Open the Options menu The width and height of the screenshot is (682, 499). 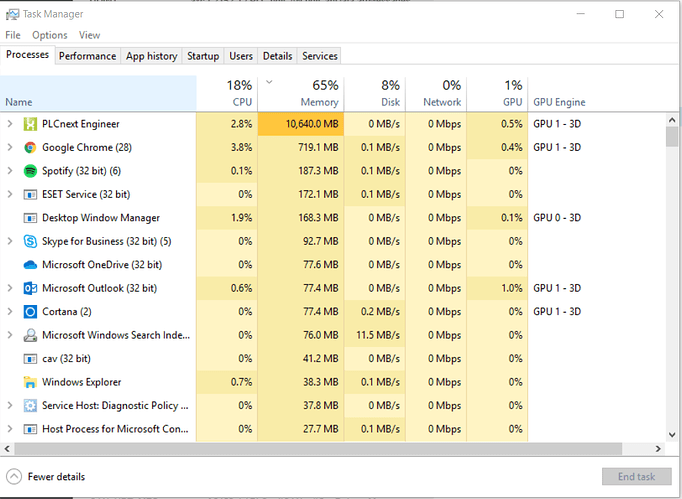coord(49,35)
